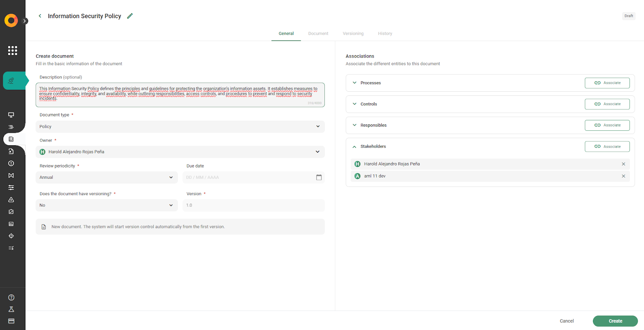Click Associate button for Controls
This screenshot has height=330, width=644.
tap(607, 104)
